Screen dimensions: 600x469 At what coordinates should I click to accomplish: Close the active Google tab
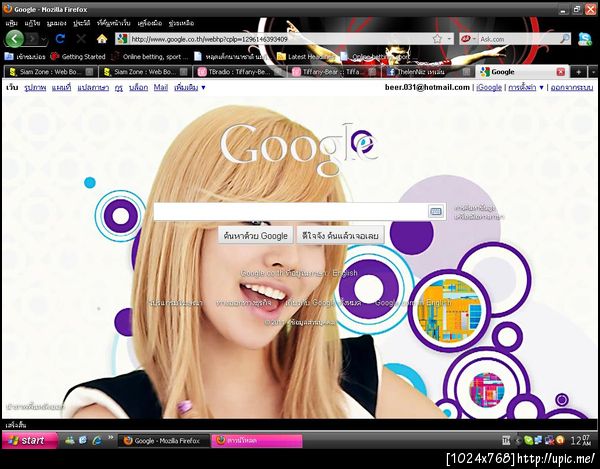pos(561,72)
